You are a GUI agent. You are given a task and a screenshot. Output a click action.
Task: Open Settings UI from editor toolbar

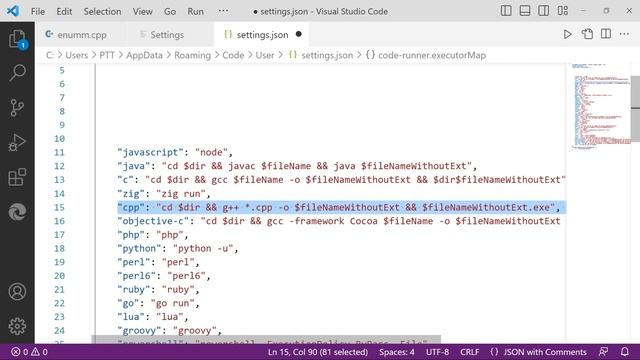[587, 34]
